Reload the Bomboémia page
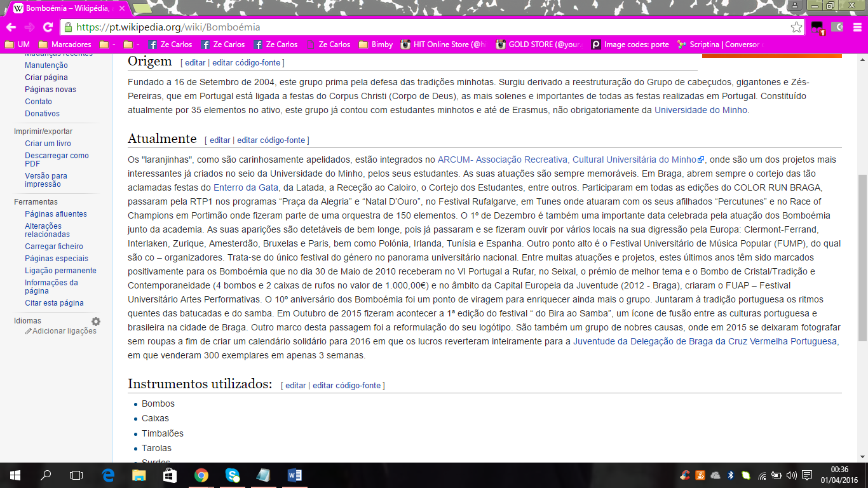Image resolution: width=868 pixels, height=488 pixels. coord(48,27)
